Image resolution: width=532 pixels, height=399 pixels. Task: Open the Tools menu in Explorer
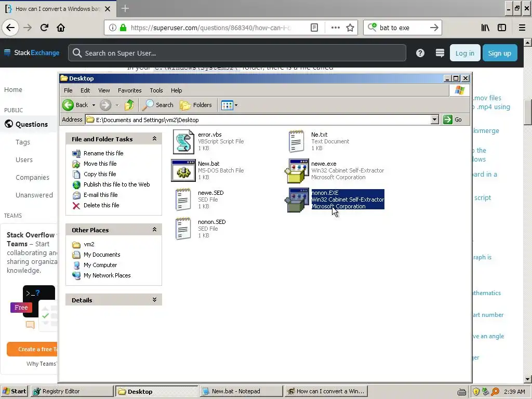coord(156,90)
